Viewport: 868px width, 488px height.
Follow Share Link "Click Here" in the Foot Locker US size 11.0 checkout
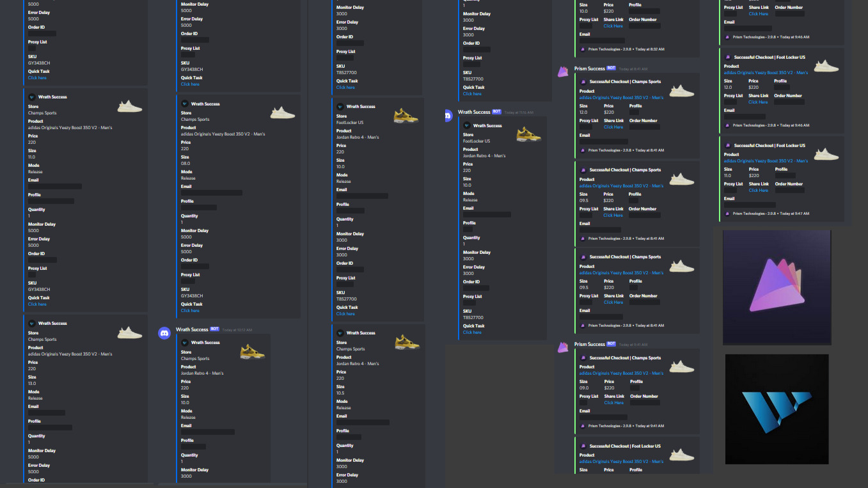pos(759,190)
